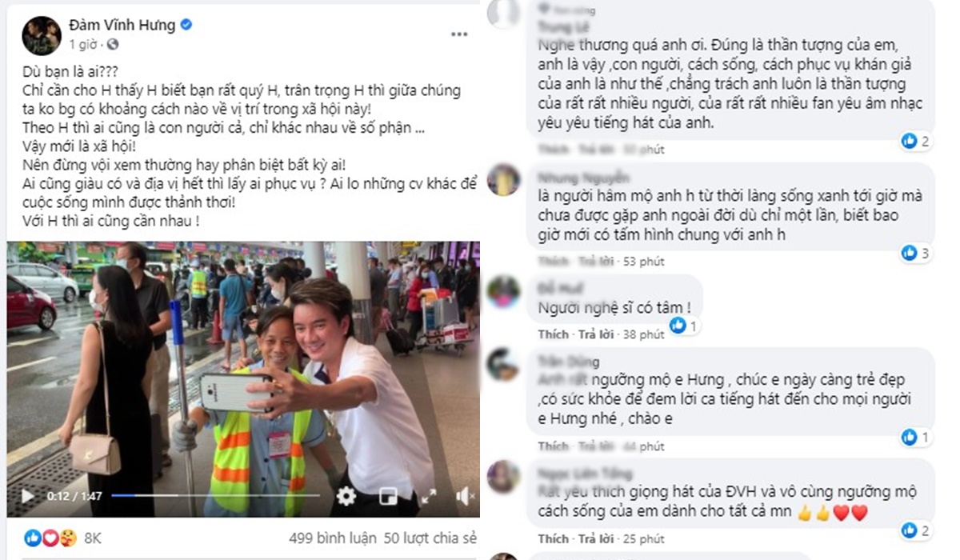Click the 3-likes badge on the làng sóng xanh comment

914,254
